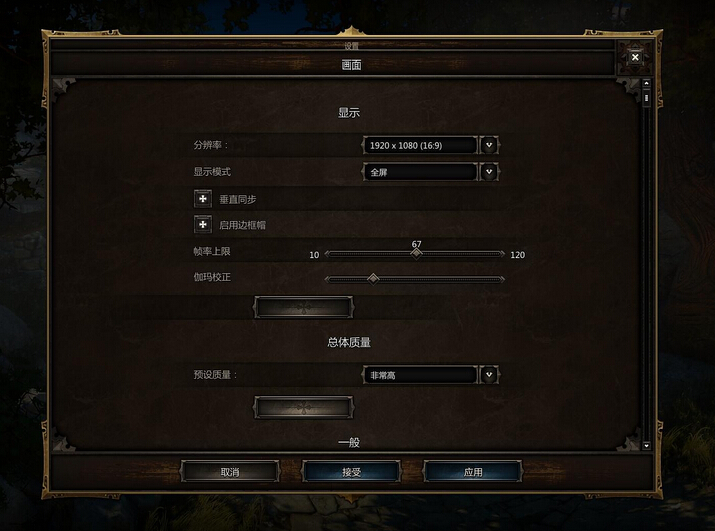
Task: Click the 帧率上限 slider handle at 67
Action: pyautogui.click(x=416, y=254)
